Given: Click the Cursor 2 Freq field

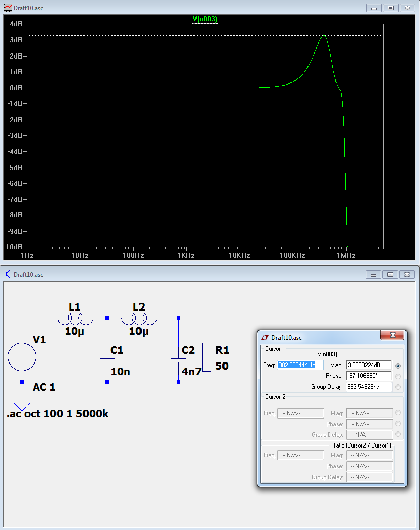Looking at the screenshot, I should 301,413.
